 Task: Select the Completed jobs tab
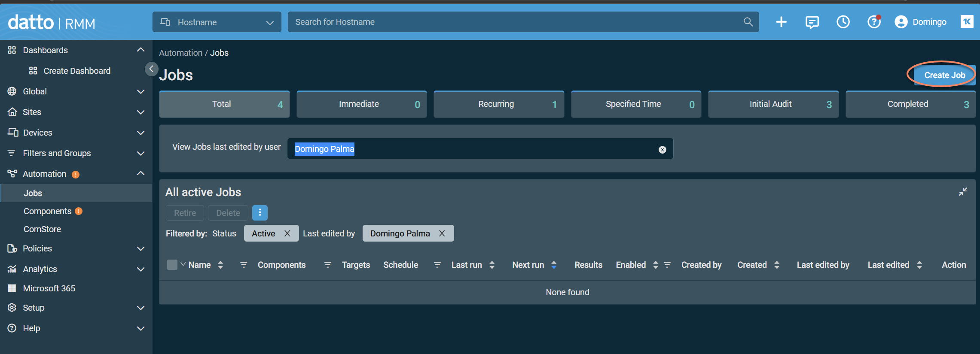[x=910, y=104]
